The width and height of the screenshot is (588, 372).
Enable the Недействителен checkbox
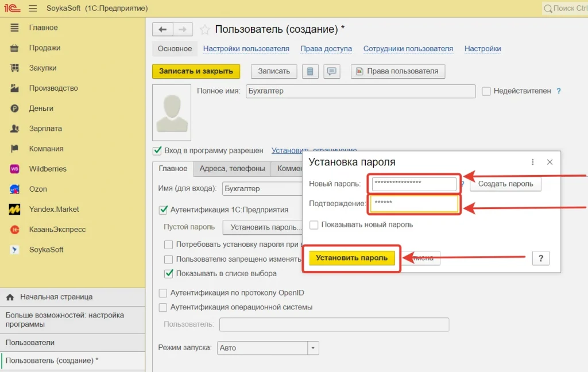point(486,91)
